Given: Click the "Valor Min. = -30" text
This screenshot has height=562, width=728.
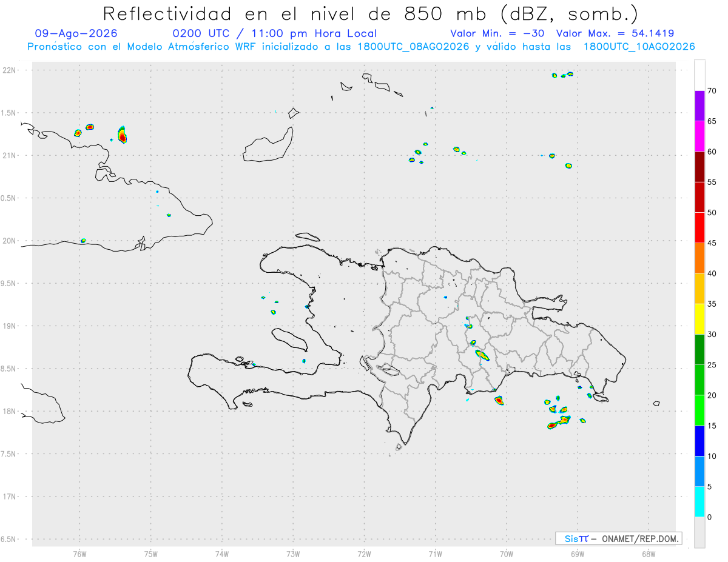Looking at the screenshot, I should (498, 33).
